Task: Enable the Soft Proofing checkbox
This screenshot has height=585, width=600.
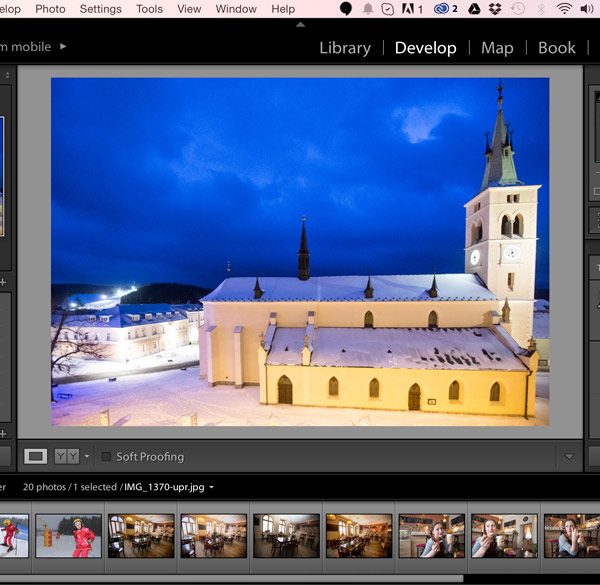Action: pos(106,456)
